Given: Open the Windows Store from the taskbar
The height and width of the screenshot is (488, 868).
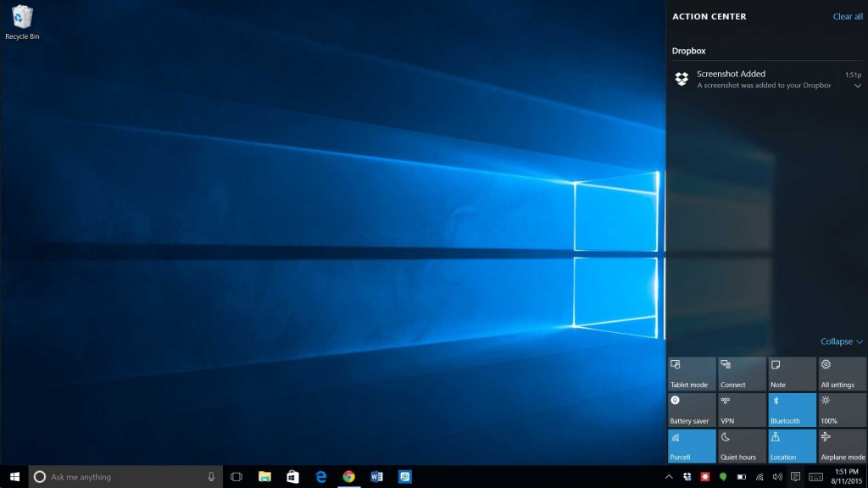Looking at the screenshot, I should 292,476.
